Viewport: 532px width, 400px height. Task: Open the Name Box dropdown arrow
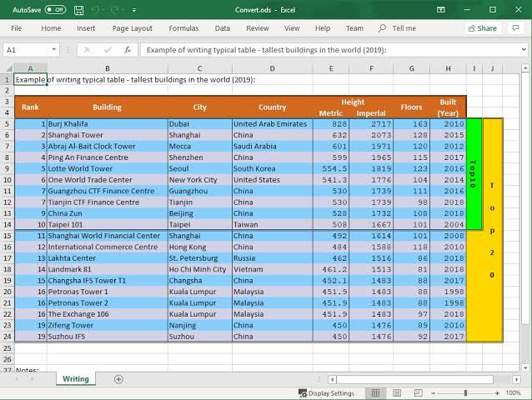click(x=54, y=50)
